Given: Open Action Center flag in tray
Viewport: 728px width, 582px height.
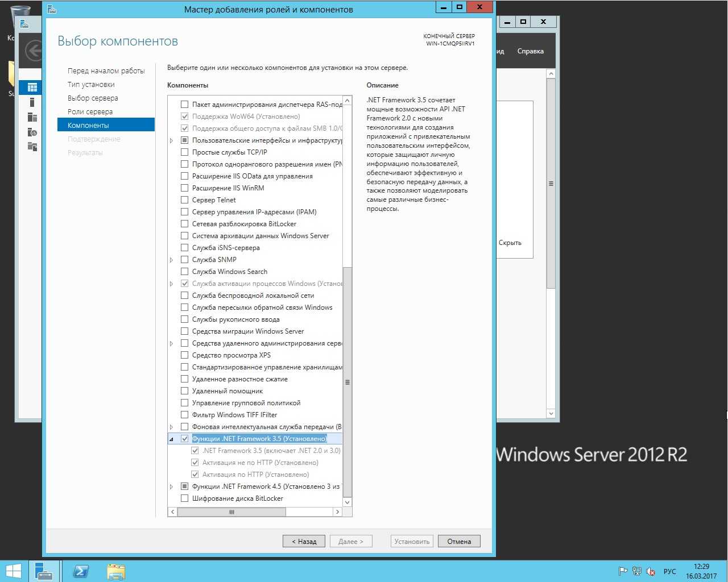Looking at the screenshot, I should [623, 571].
